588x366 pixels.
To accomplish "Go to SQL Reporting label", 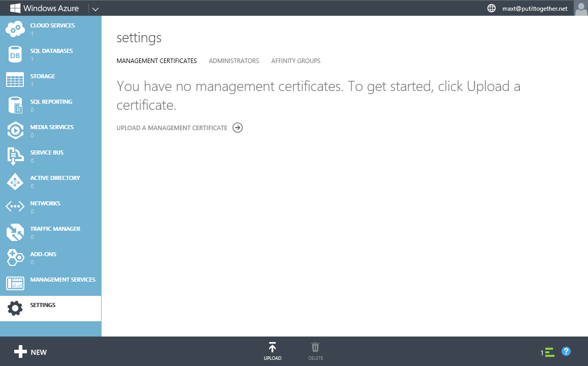I will [51, 102].
